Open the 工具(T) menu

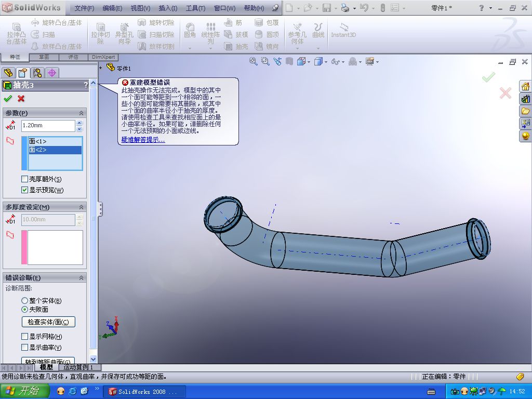(x=195, y=8)
